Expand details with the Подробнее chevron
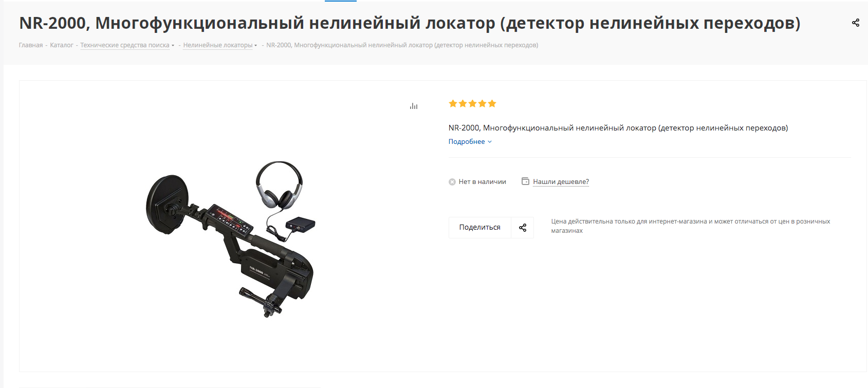 click(x=490, y=142)
